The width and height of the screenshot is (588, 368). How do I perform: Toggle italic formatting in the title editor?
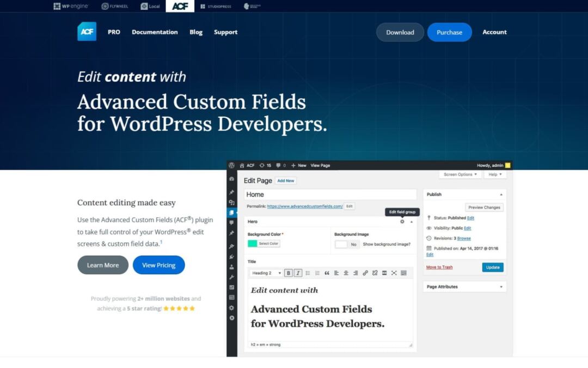click(298, 273)
